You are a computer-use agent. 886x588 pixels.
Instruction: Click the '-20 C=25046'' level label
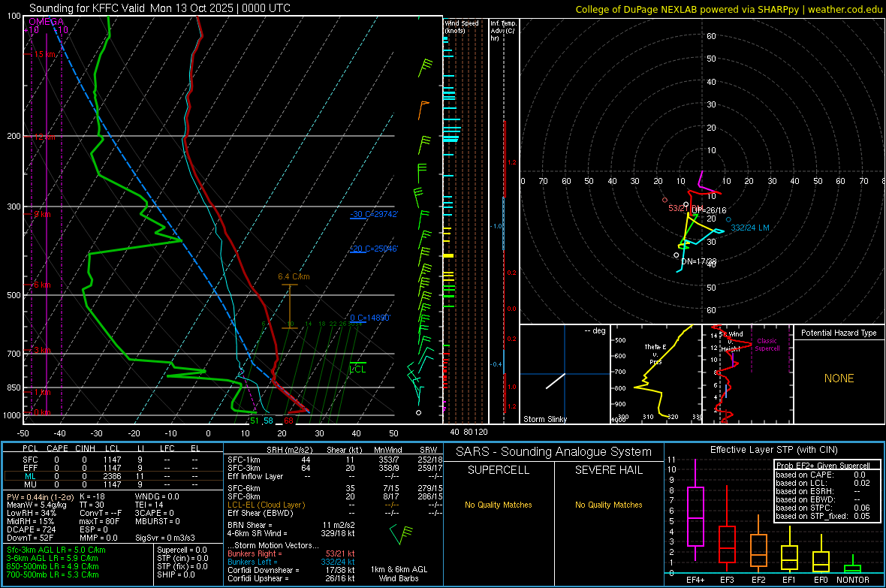[374, 249]
